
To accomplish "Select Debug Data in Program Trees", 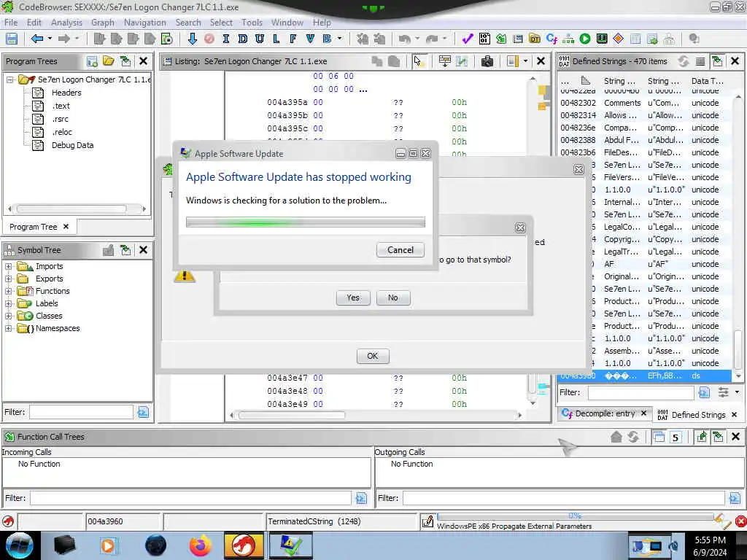I will click(x=72, y=146).
